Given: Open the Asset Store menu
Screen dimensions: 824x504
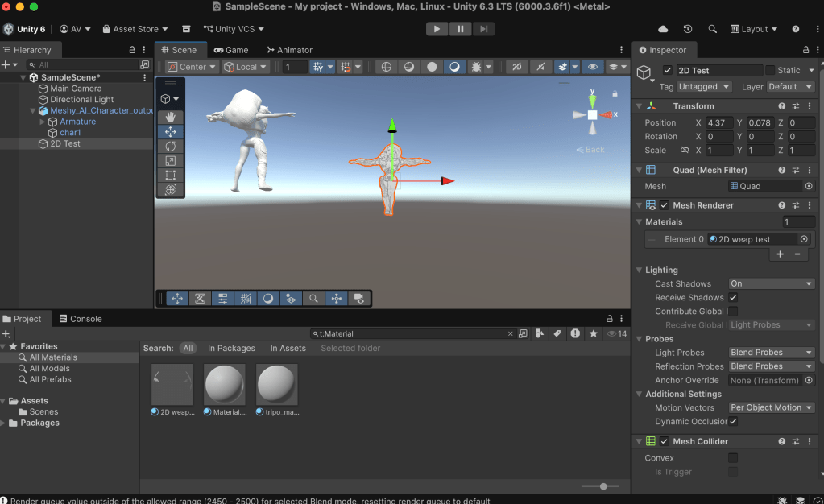Looking at the screenshot, I should (135, 29).
